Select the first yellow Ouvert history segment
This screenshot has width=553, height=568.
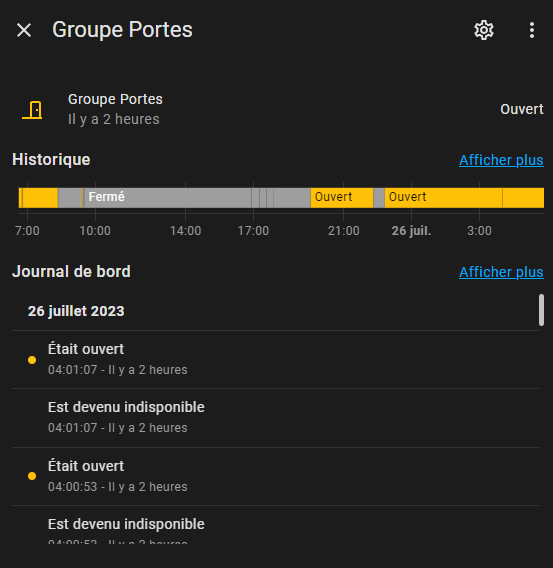tap(342, 198)
